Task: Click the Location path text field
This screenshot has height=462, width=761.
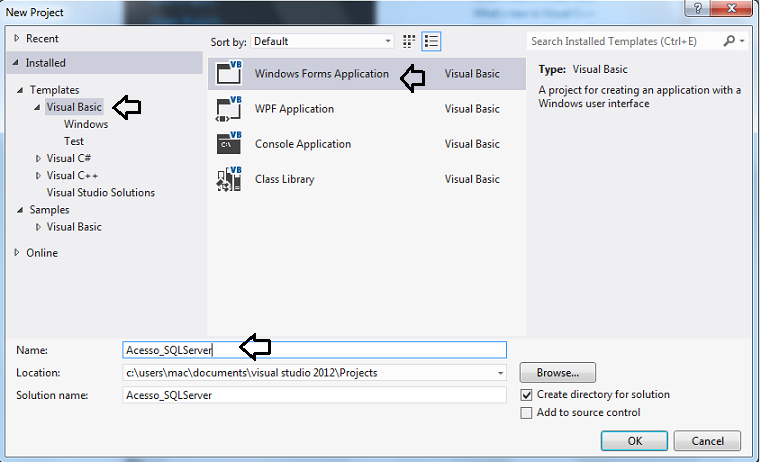Action: [308, 373]
